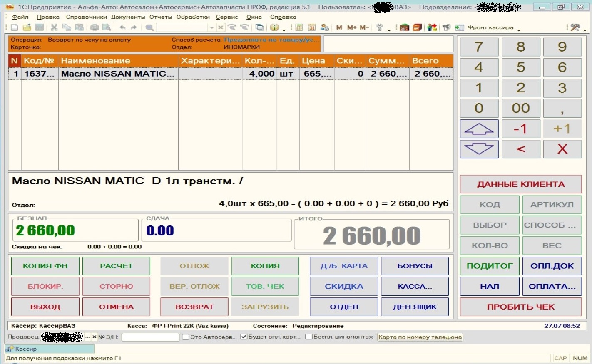Click the M memory toolbar button
Screen dimensions: 592x364
[339, 27]
